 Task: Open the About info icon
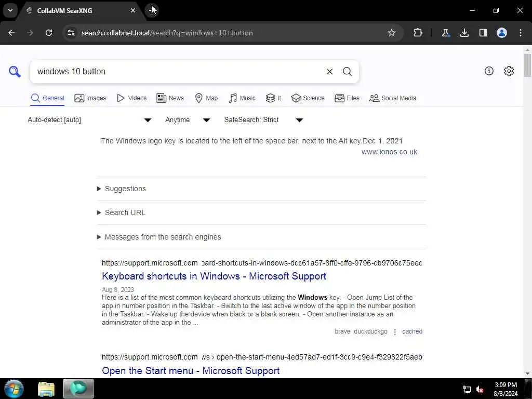(x=489, y=71)
